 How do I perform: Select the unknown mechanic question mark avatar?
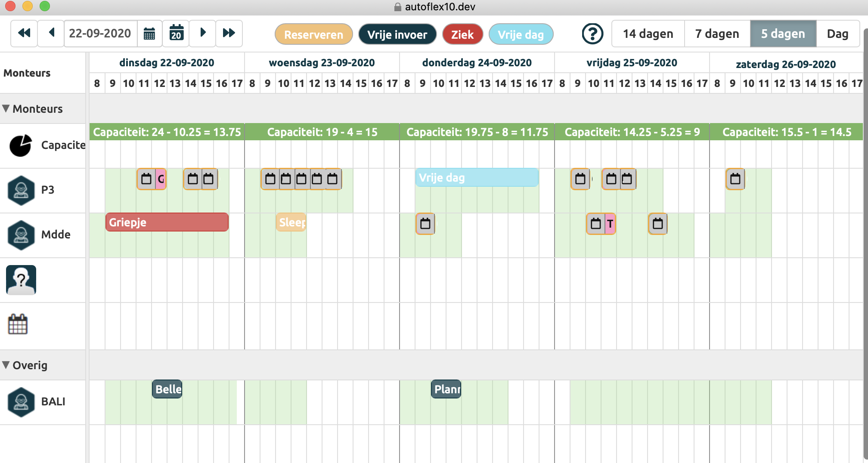click(x=21, y=280)
